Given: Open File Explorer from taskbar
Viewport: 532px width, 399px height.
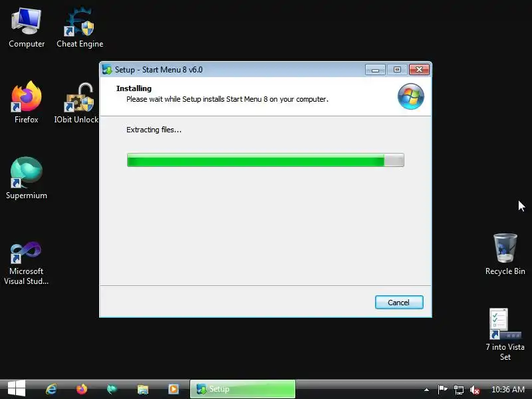Looking at the screenshot, I should tap(143, 389).
